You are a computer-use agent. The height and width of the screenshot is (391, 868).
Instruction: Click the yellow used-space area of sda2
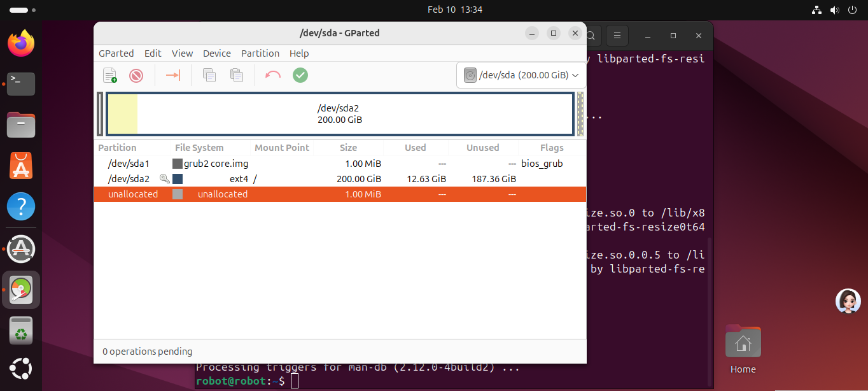123,114
